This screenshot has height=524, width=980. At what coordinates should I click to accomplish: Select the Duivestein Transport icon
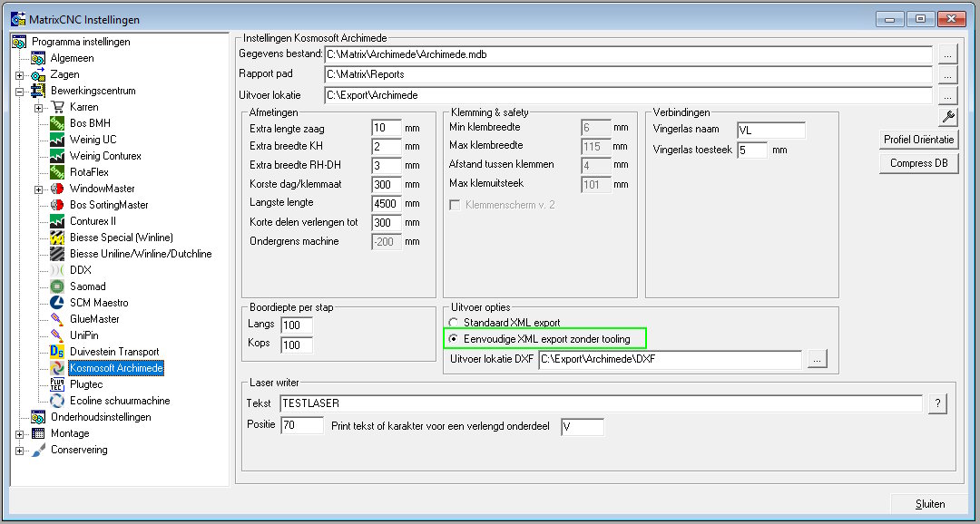(x=57, y=352)
